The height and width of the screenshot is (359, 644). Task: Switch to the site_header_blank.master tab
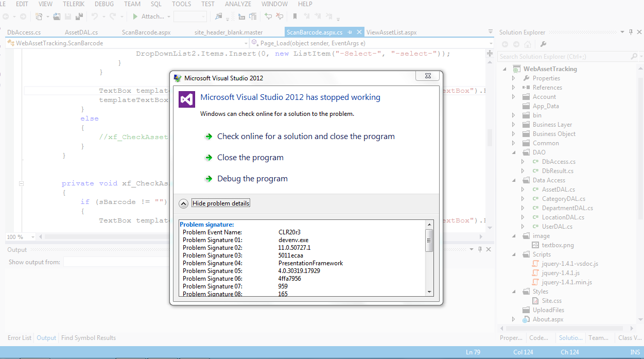pos(229,32)
